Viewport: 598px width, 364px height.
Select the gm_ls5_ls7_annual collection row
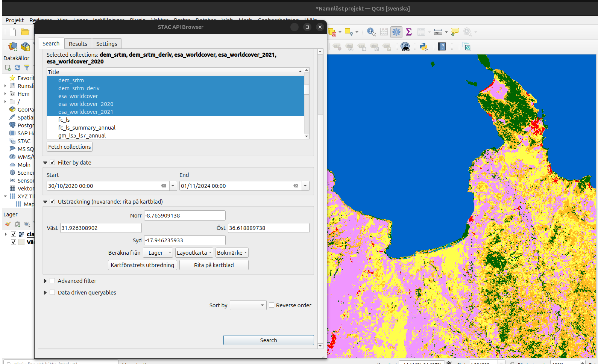175,136
